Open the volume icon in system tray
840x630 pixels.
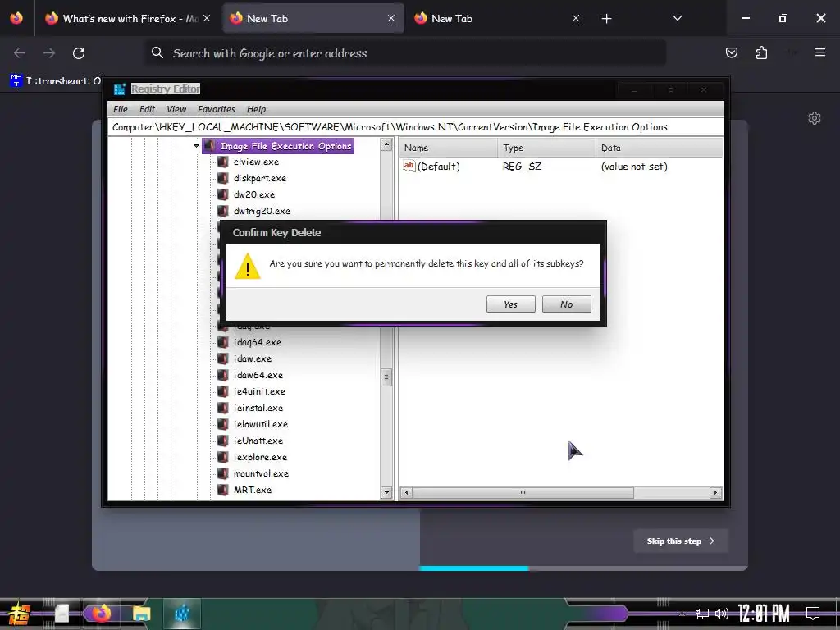point(722,614)
